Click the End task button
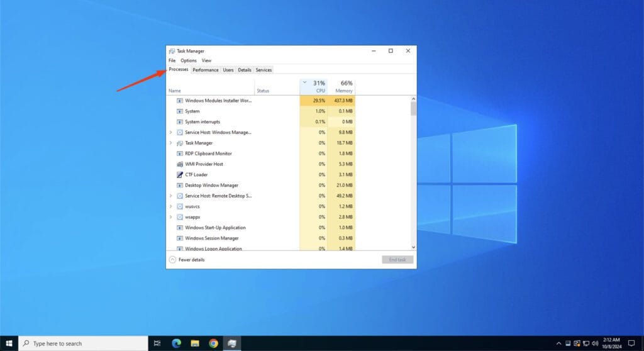The height and width of the screenshot is (351, 644). click(x=397, y=260)
